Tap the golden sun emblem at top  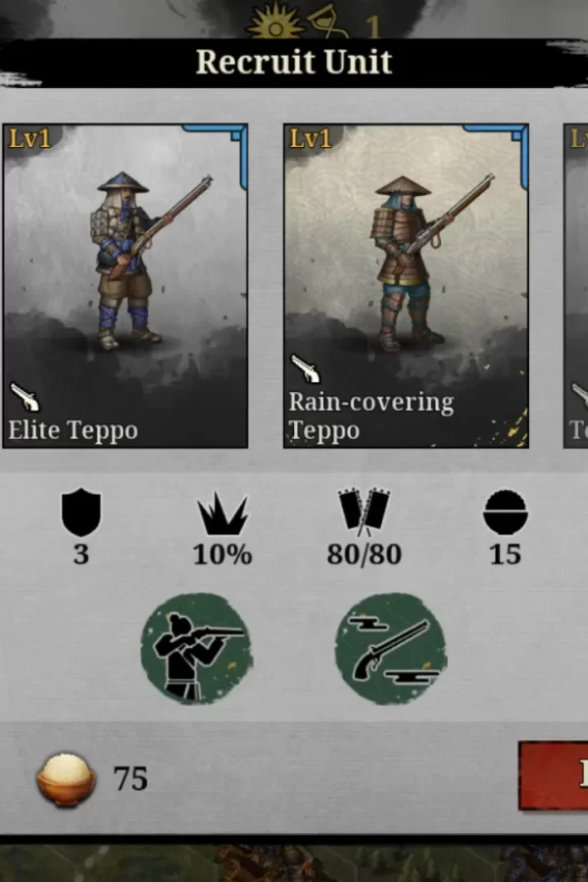click(275, 24)
